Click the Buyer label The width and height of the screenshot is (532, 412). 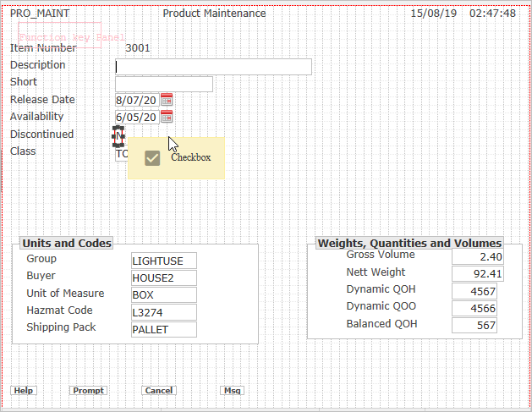41,276
